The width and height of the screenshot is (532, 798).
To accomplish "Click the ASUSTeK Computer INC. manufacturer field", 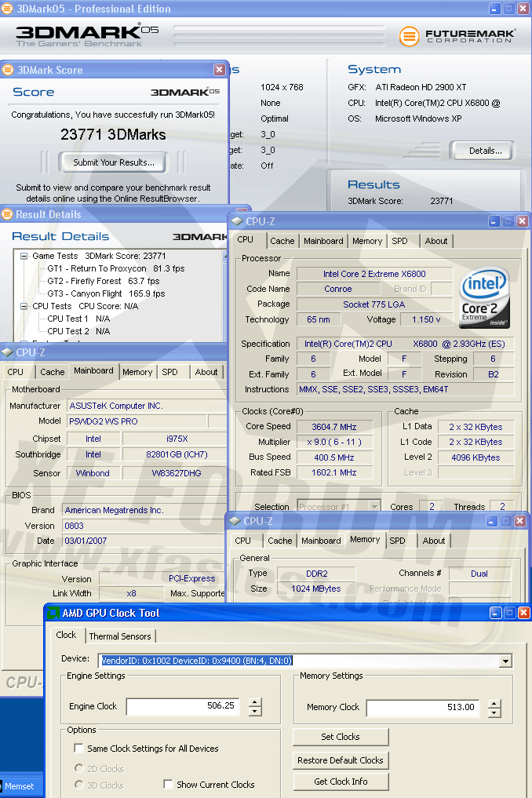I will 147,406.
